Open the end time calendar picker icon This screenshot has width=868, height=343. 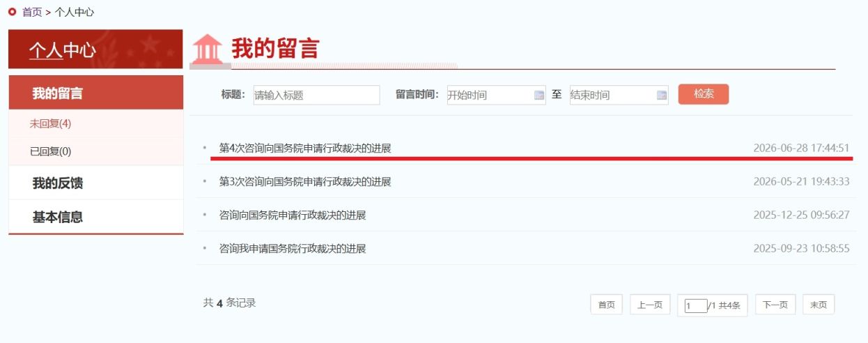coord(662,96)
